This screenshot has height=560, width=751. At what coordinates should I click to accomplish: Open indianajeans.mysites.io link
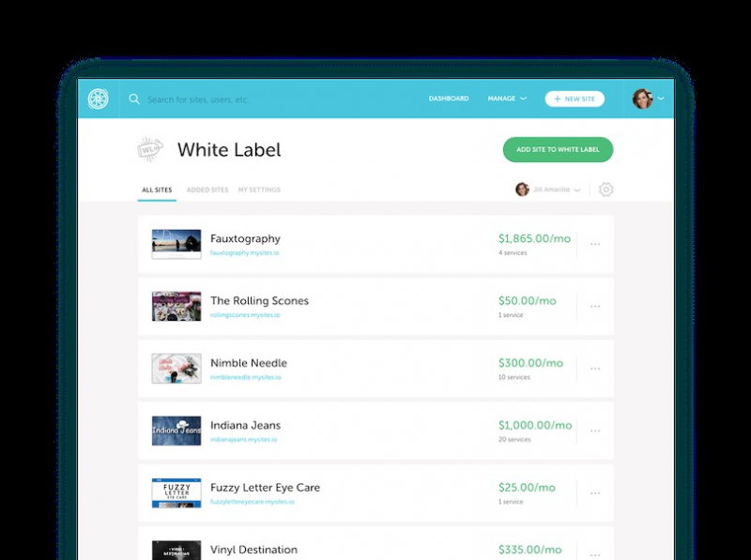tap(244, 439)
